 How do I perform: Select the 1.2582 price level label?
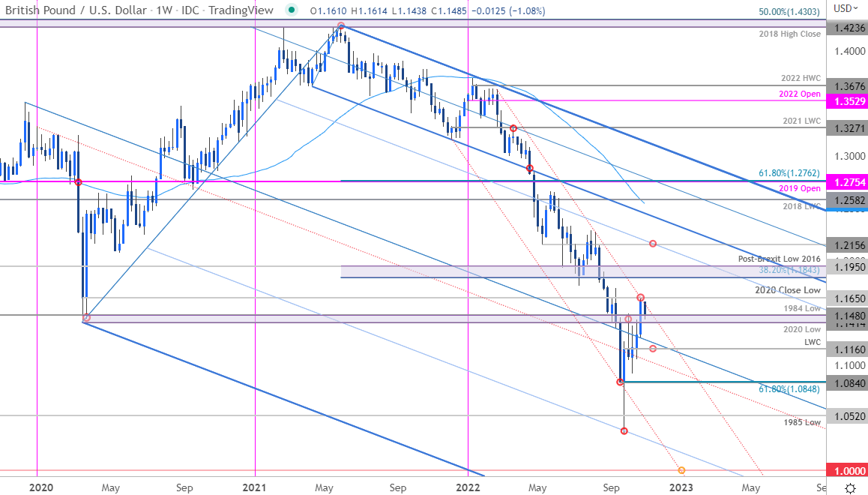847,199
